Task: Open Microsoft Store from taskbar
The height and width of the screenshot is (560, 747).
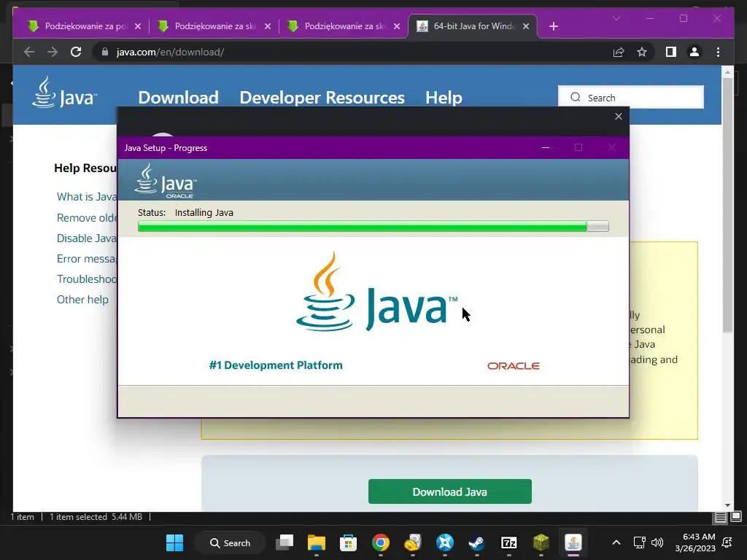Action: [x=348, y=542]
